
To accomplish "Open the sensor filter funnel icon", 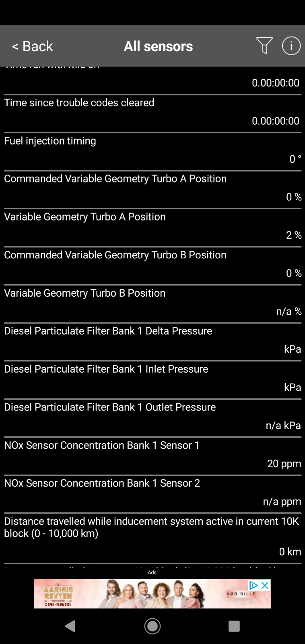I will click(x=264, y=45).
